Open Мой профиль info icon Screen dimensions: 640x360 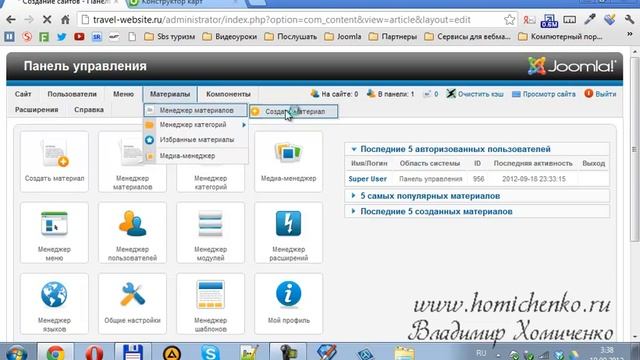tap(288, 304)
